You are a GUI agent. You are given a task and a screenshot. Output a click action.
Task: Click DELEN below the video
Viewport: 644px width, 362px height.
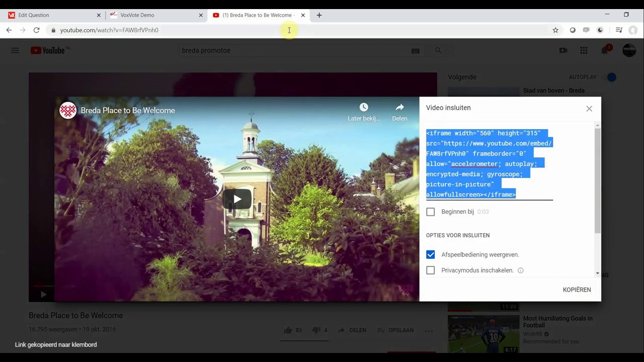352,330
